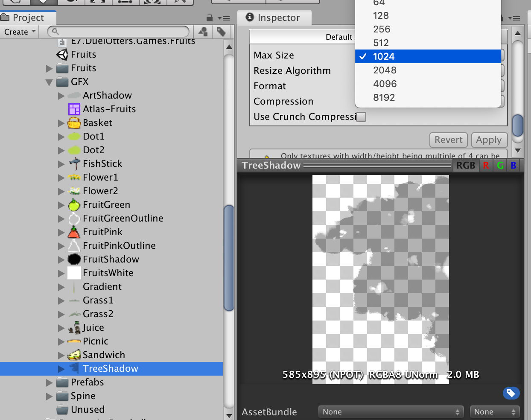Toggle the Use Crunch Compression checkbox

(x=361, y=117)
